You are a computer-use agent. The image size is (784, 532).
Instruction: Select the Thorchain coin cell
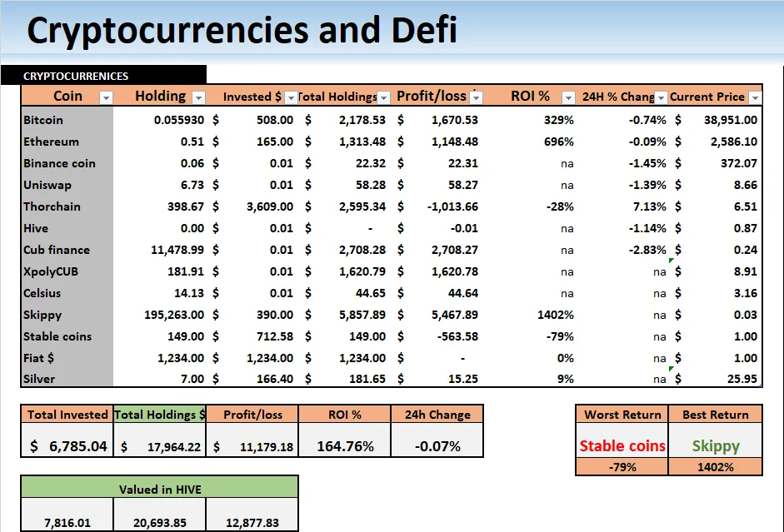67,206
